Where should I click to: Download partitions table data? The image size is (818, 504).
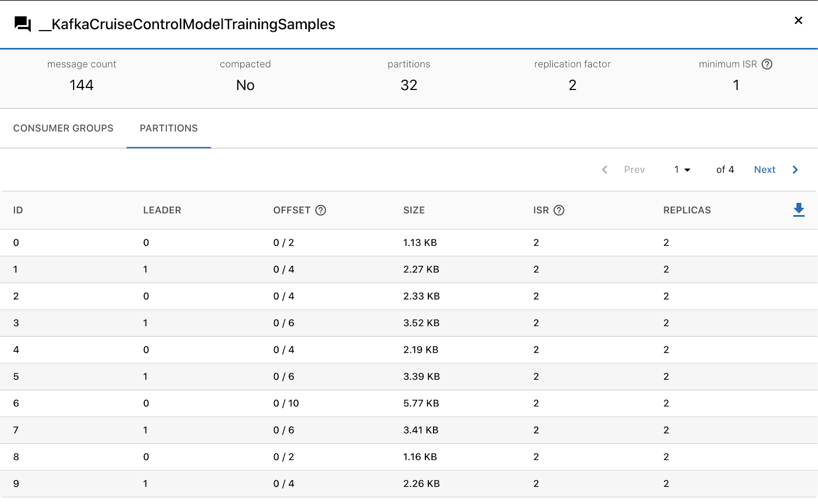click(799, 210)
